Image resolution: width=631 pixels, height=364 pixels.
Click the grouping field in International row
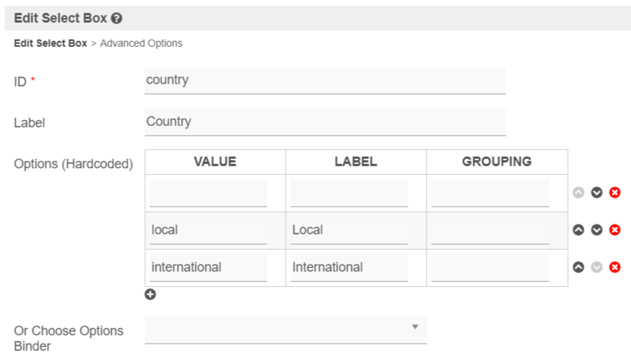pyautogui.click(x=490, y=267)
